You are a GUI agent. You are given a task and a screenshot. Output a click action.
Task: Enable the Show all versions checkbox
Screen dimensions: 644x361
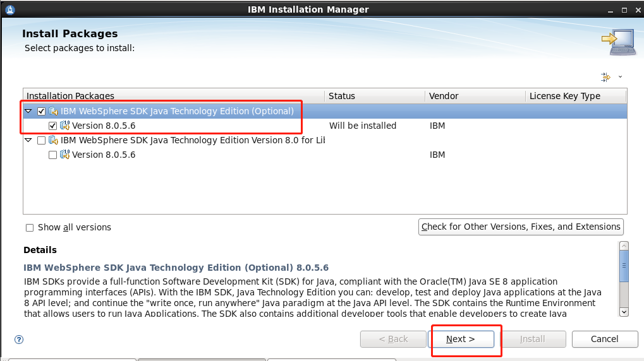click(30, 228)
